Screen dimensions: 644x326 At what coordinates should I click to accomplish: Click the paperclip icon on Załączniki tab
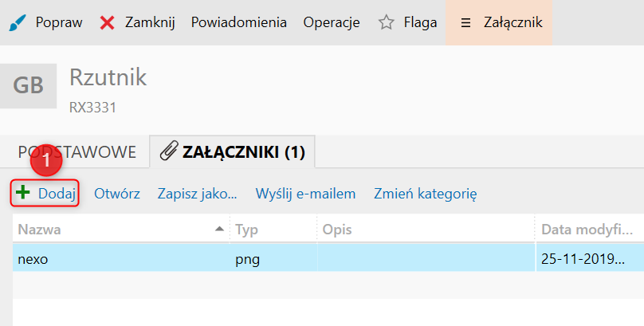coord(168,151)
